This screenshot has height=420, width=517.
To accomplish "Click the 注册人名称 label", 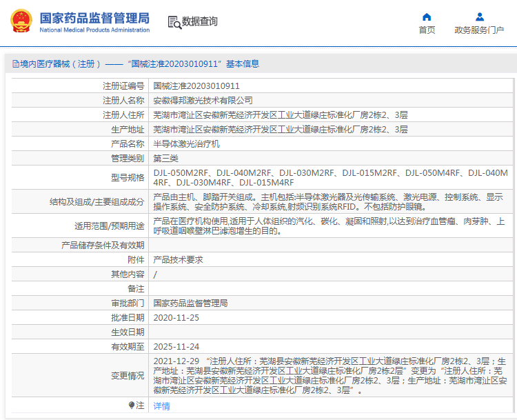I will pos(123,100).
